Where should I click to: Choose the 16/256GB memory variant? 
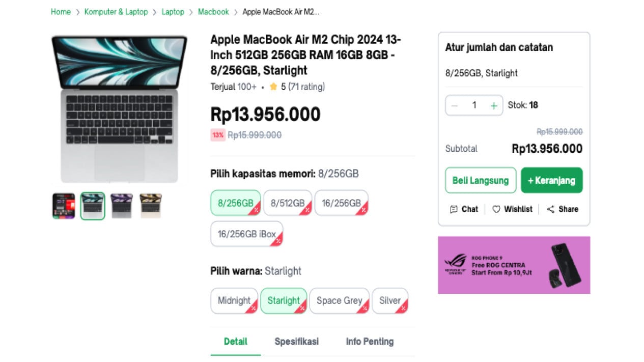(x=341, y=203)
